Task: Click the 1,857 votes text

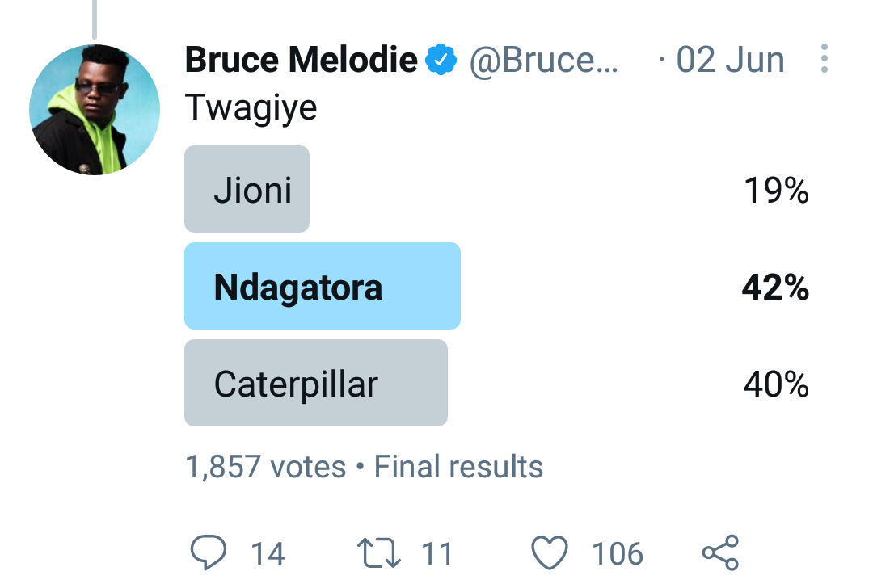Action: click(265, 467)
